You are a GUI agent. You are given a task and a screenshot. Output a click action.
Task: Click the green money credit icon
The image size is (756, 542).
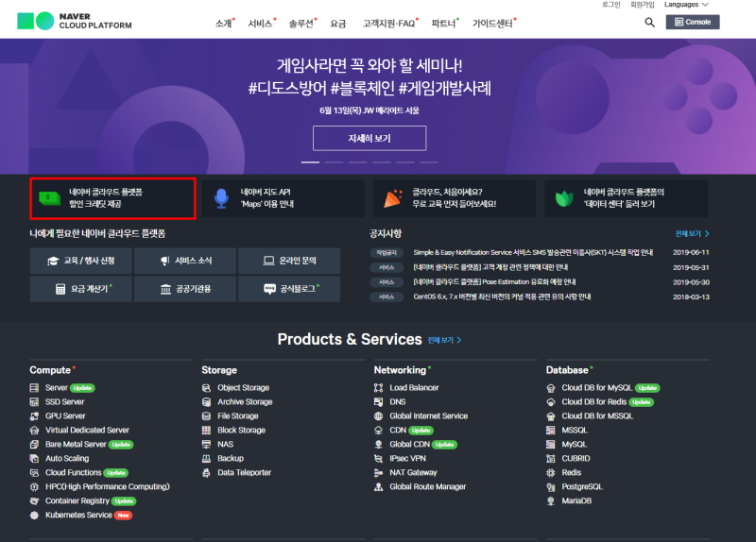pyautogui.click(x=50, y=198)
